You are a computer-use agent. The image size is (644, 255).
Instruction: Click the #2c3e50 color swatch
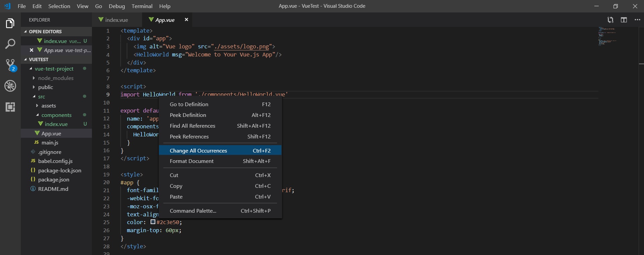coord(153,222)
